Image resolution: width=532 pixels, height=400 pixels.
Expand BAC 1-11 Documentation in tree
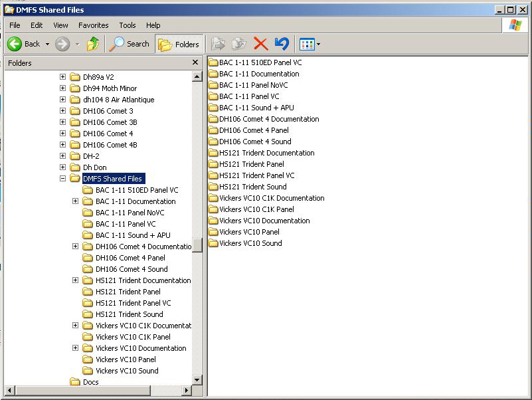75,201
